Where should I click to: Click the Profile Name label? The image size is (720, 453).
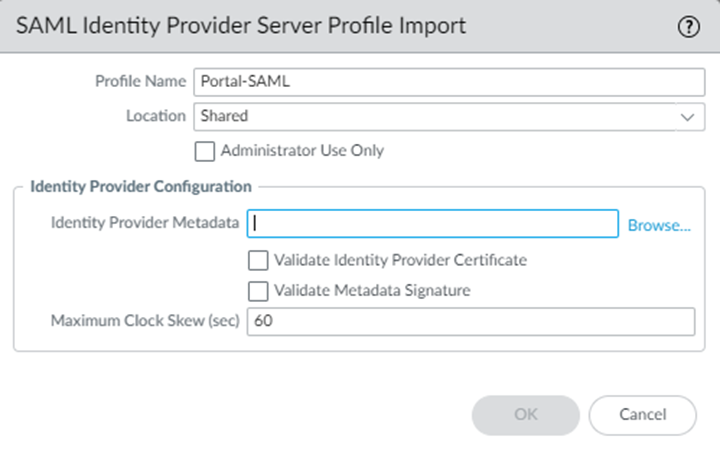pos(140,82)
